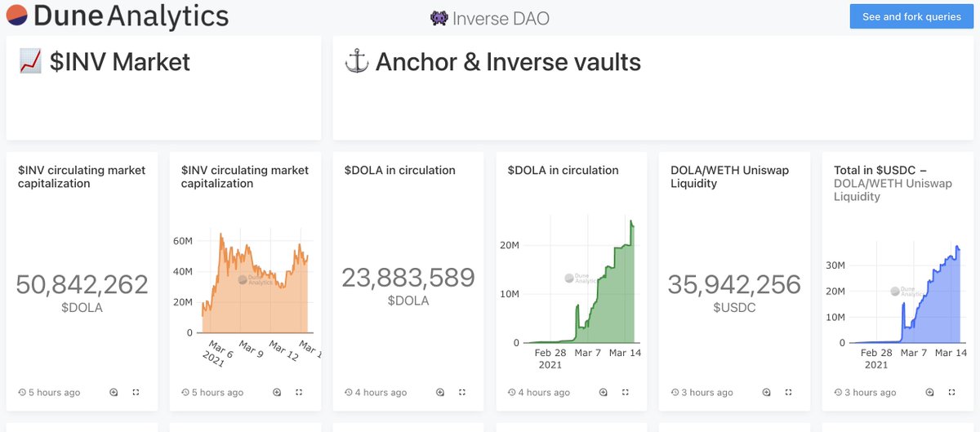Open the $DOLA in circulation title above green chart
980x432 pixels.
(563, 171)
